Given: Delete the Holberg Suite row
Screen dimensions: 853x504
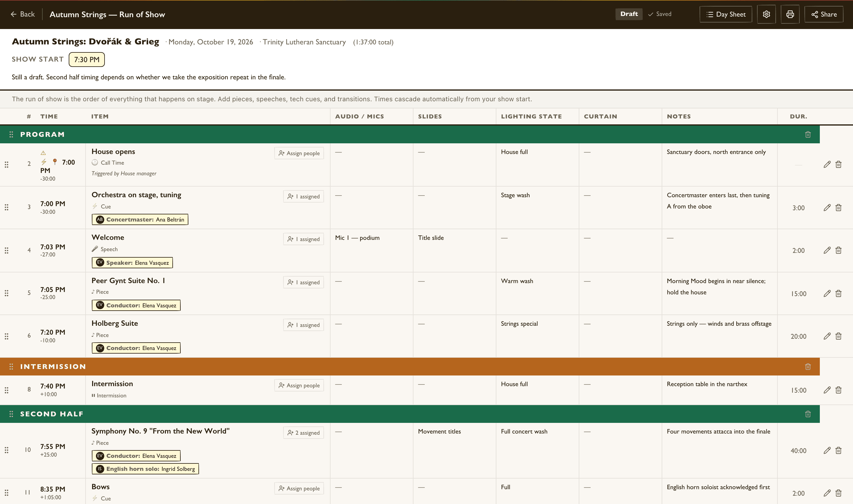Looking at the screenshot, I should point(838,336).
